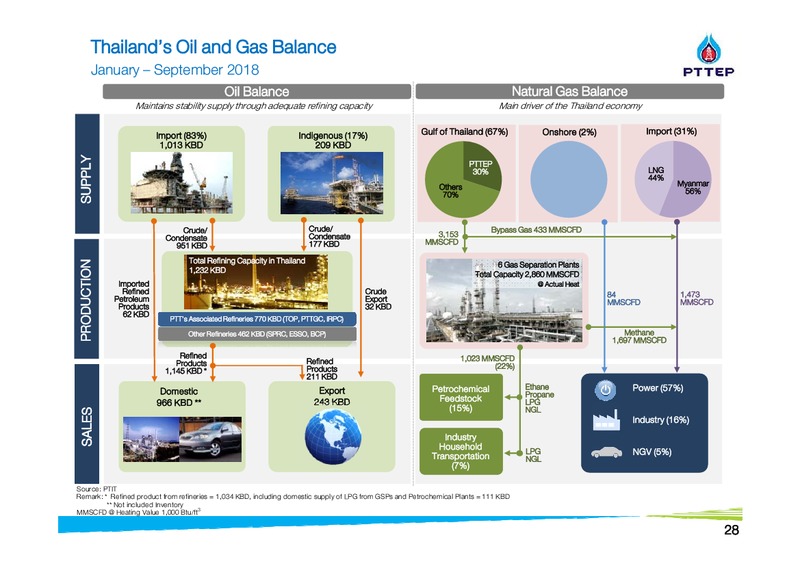800x566 pixels.
Task: Click the Crude/Condensate 177 KBD label
Action: [329, 236]
